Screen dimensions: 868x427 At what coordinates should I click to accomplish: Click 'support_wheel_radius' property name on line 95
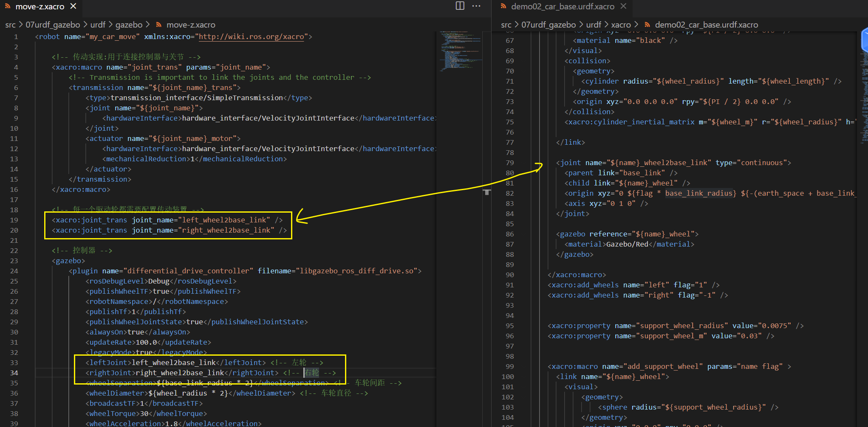tap(682, 326)
